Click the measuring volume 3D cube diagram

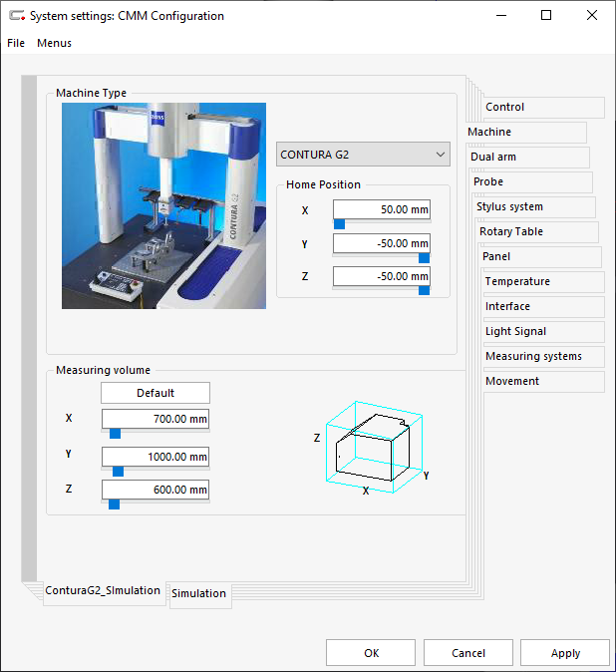click(374, 447)
